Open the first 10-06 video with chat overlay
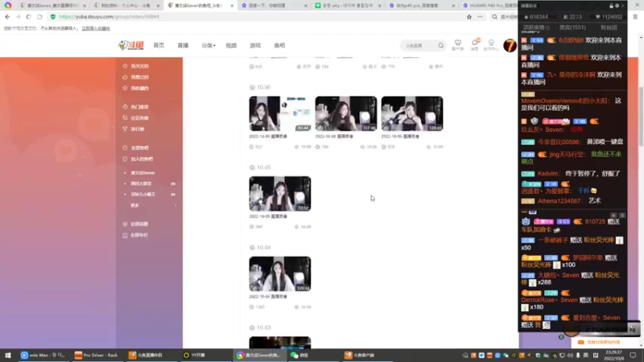644x362 pixels. point(279,113)
